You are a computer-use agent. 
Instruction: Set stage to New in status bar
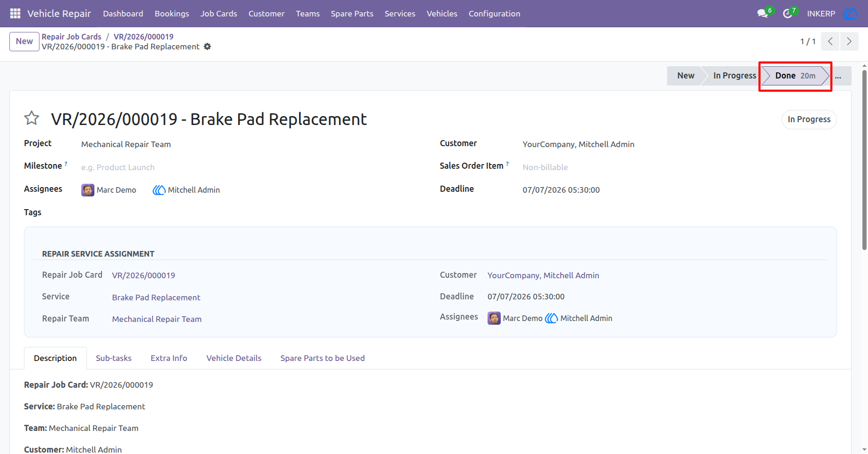685,76
